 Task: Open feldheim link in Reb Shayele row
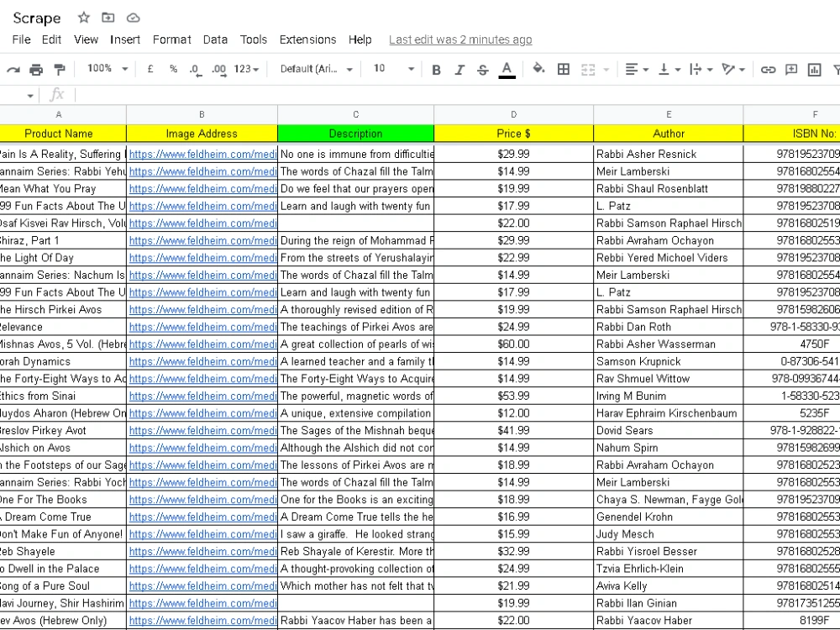(203, 551)
